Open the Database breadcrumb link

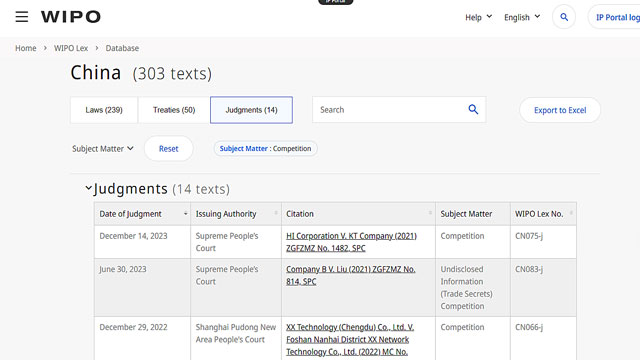click(122, 48)
